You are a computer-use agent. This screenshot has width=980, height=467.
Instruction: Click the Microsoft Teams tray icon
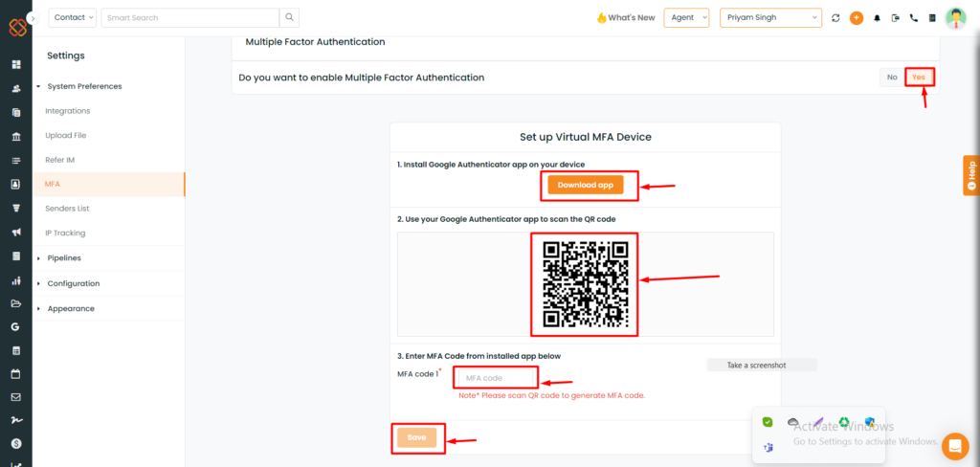pos(768,448)
